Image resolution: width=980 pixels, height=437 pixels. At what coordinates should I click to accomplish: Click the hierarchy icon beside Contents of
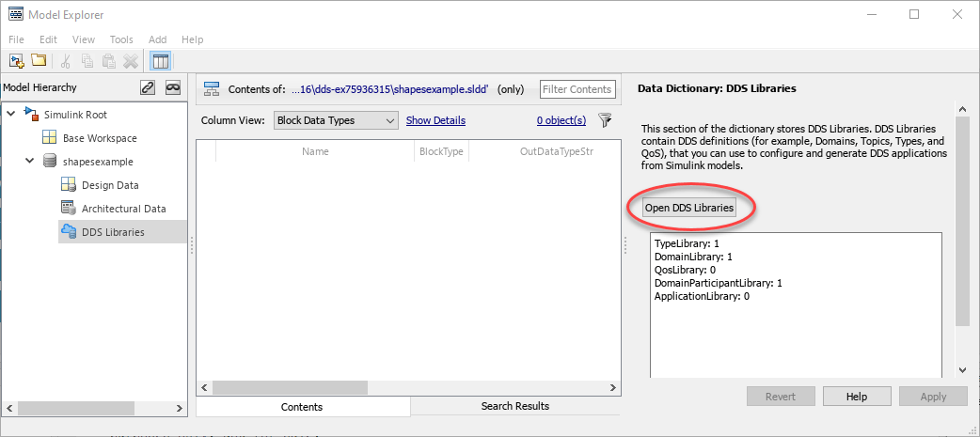tap(212, 89)
